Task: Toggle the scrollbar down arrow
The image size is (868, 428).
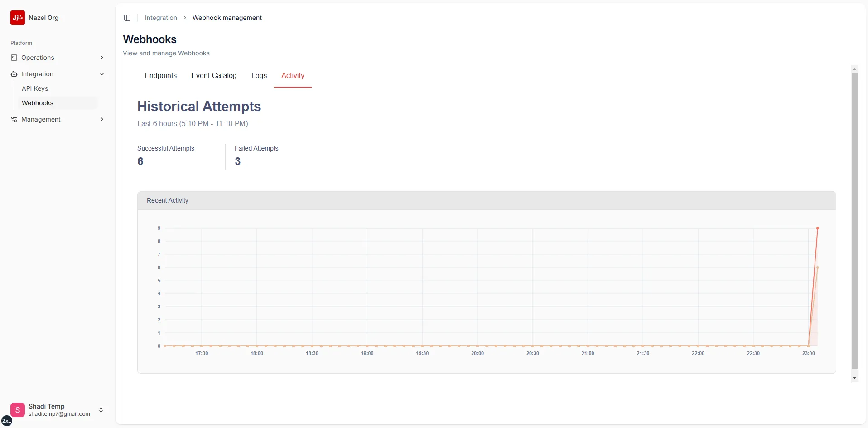Action: click(854, 378)
